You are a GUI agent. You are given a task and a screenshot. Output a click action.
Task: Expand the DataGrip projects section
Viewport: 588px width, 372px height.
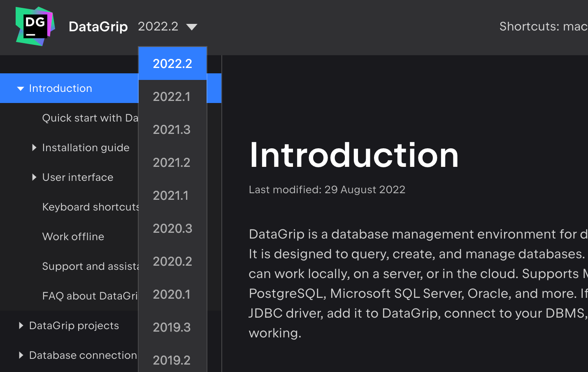point(21,325)
